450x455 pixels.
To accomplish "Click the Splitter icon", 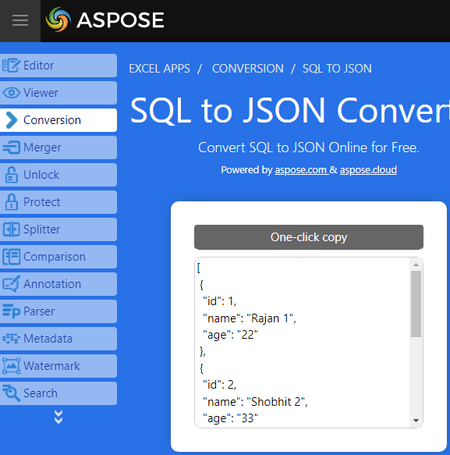I will [11, 229].
